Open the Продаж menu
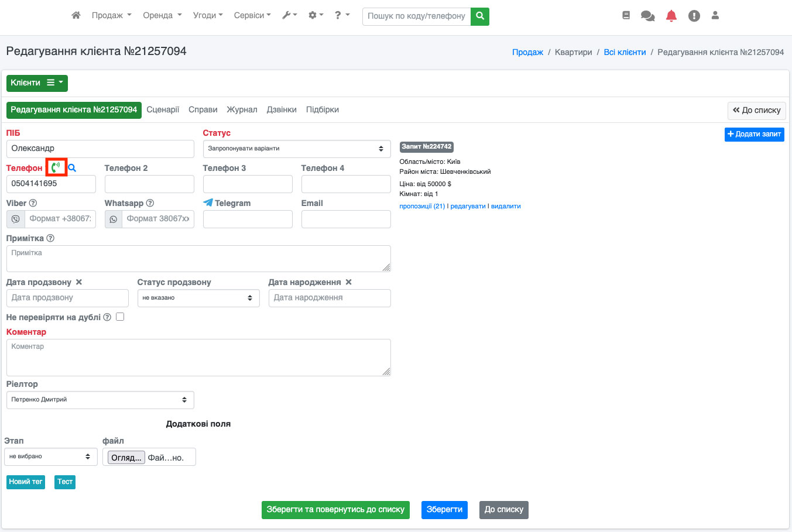This screenshot has width=792, height=532. [111, 16]
